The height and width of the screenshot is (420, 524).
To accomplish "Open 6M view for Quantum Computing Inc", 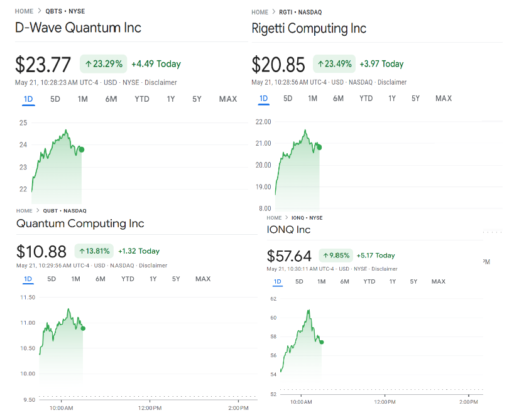I will coord(101,279).
